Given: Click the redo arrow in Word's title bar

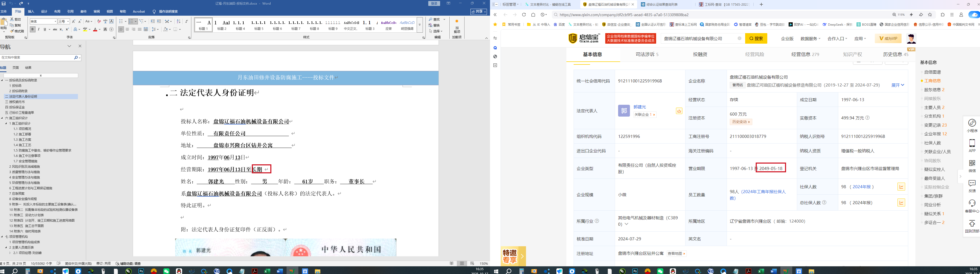Looking at the screenshot, I should (x=21, y=3).
